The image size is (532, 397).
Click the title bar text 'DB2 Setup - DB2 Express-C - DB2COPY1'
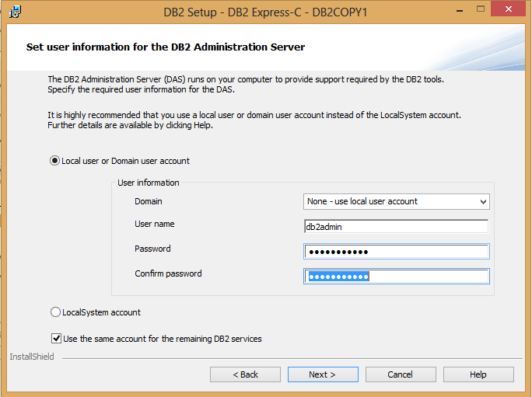tap(265, 12)
